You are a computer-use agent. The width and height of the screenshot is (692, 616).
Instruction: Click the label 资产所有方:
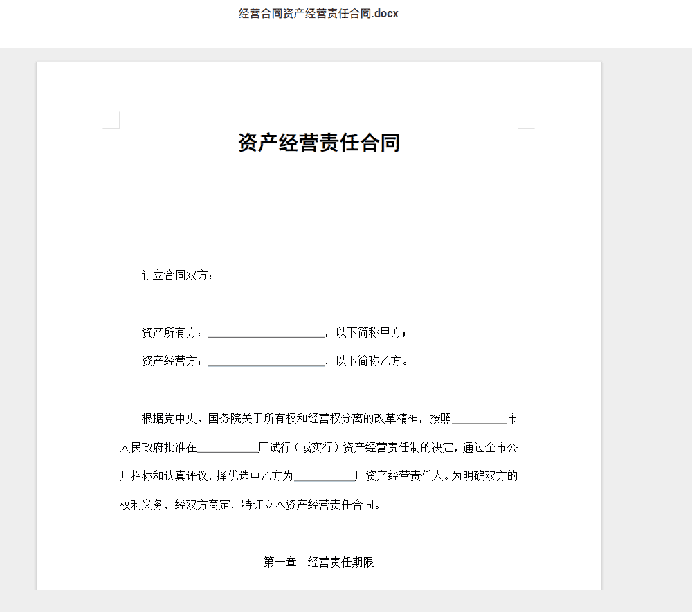[172, 333]
